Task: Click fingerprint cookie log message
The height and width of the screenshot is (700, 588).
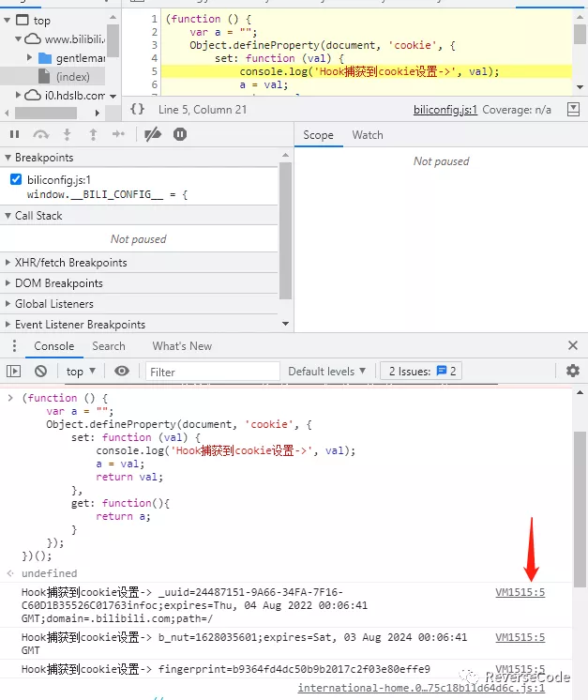Action: [x=226, y=669]
